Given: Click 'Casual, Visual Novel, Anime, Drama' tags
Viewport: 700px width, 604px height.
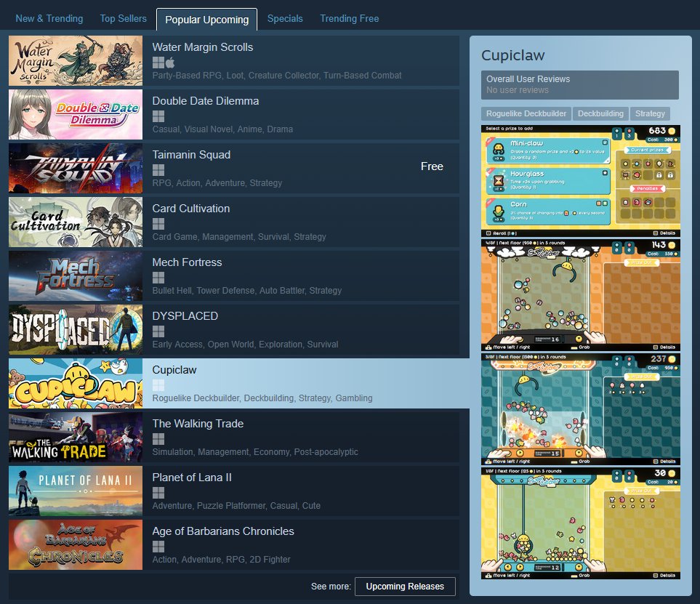Looking at the screenshot, I should tap(222, 129).
